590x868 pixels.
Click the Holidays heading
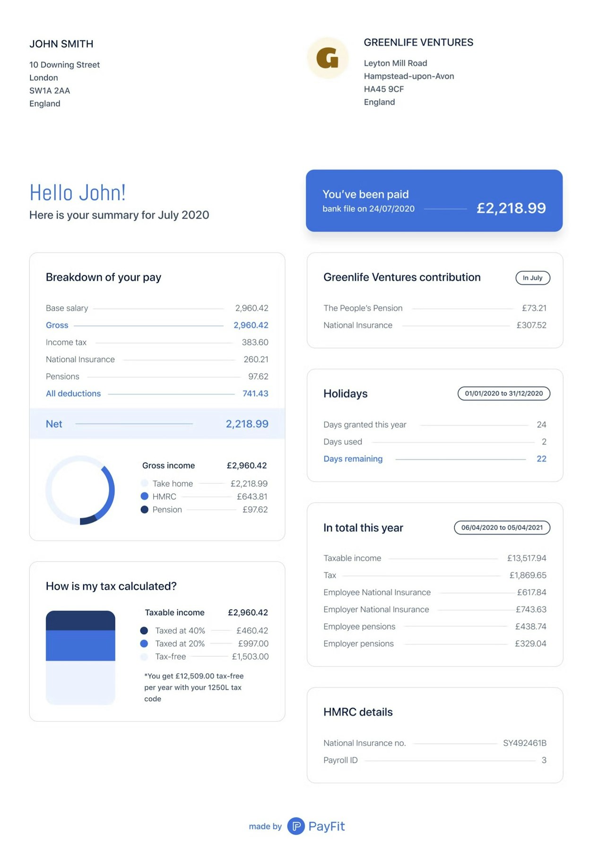(346, 394)
